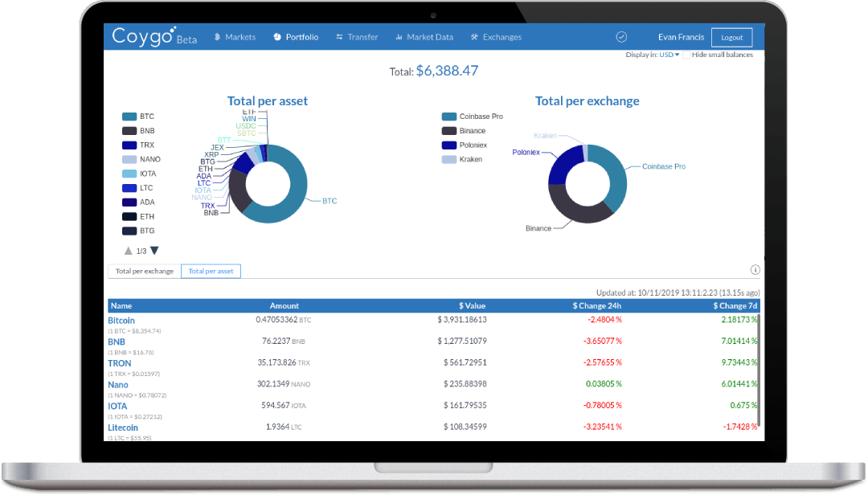Toggle NANO legend swatch
The width and height of the screenshot is (868, 495).
click(x=129, y=159)
